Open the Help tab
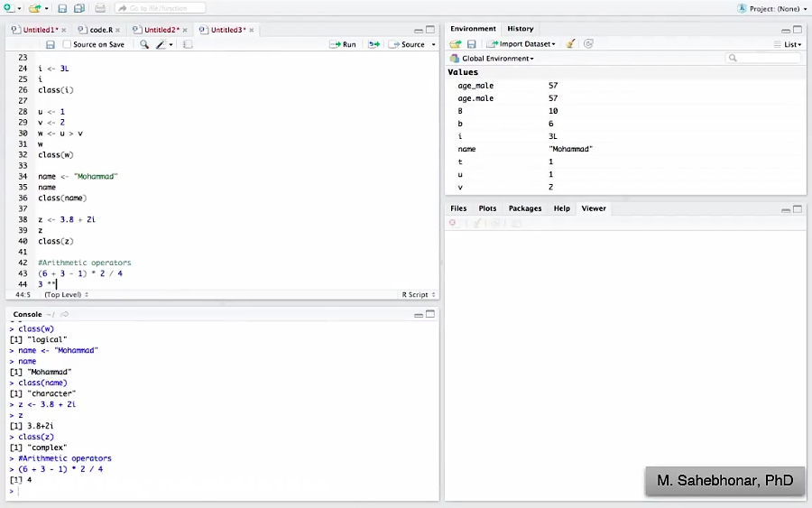Image resolution: width=812 pixels, height=508 pixels. coord(562,208)
